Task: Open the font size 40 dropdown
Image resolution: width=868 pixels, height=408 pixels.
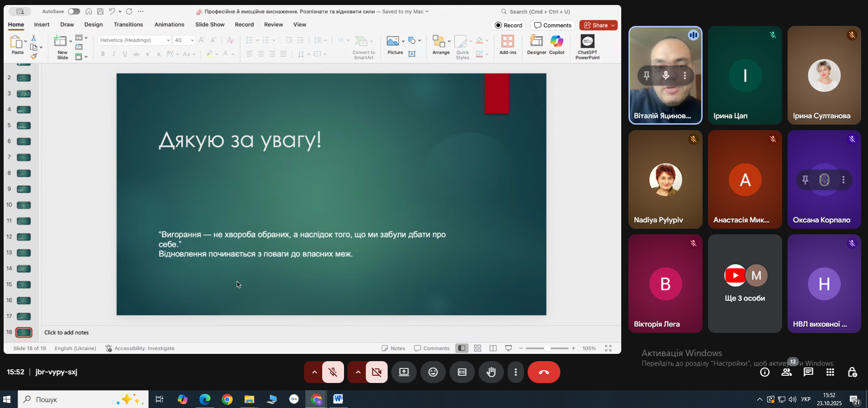Action: tap(192, 40)
